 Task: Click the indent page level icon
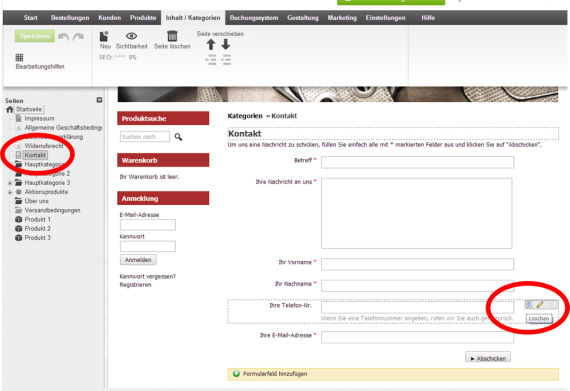click(x=226, y=60)
